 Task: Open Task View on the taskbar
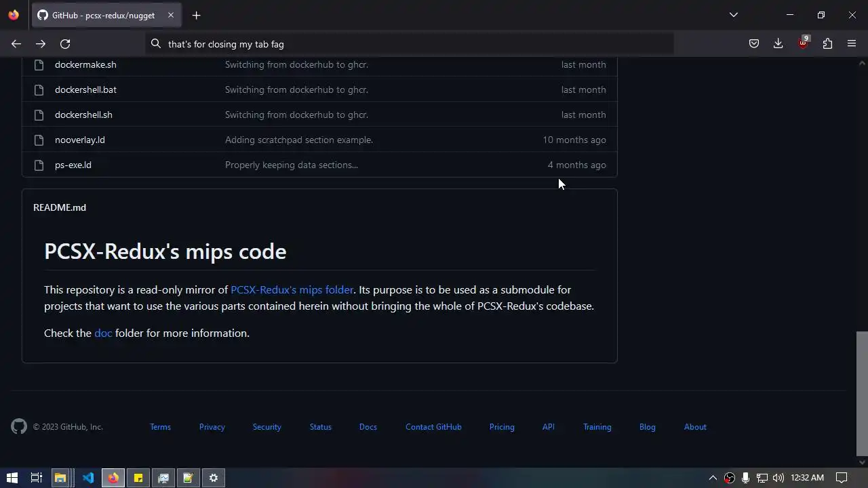(37, 478)
